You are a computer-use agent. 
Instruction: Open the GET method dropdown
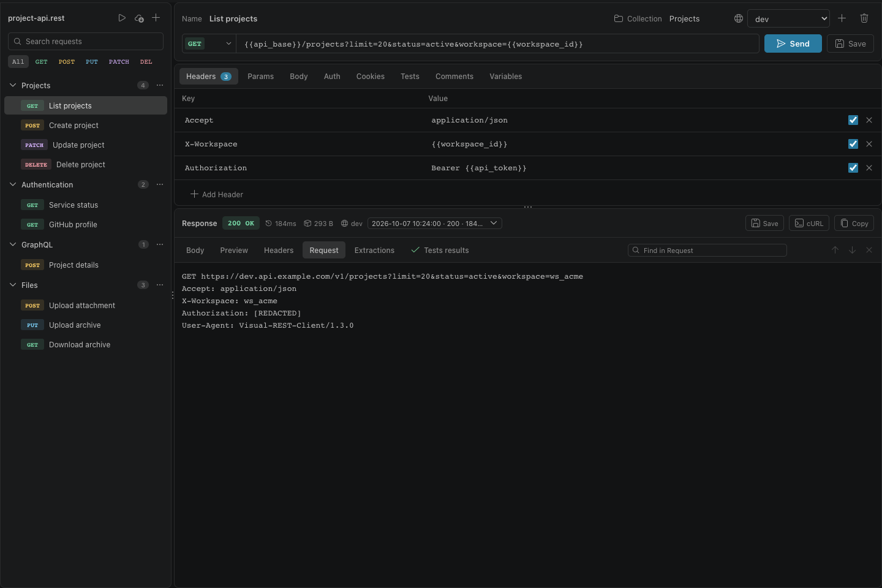coord(209,43)
